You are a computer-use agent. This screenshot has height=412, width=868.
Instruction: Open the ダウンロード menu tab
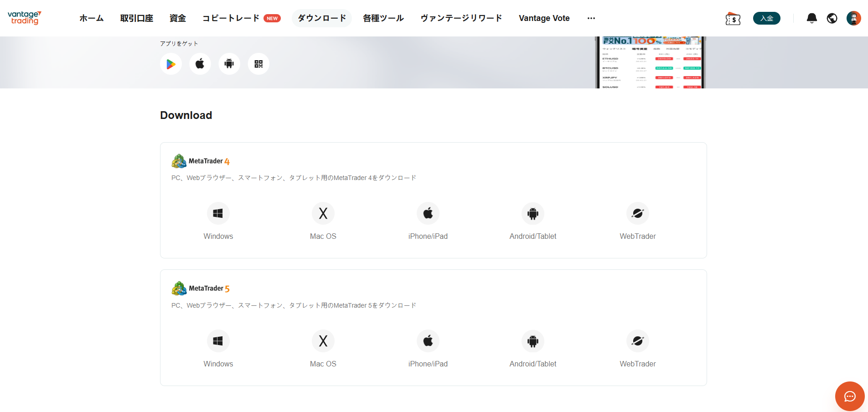322,18
